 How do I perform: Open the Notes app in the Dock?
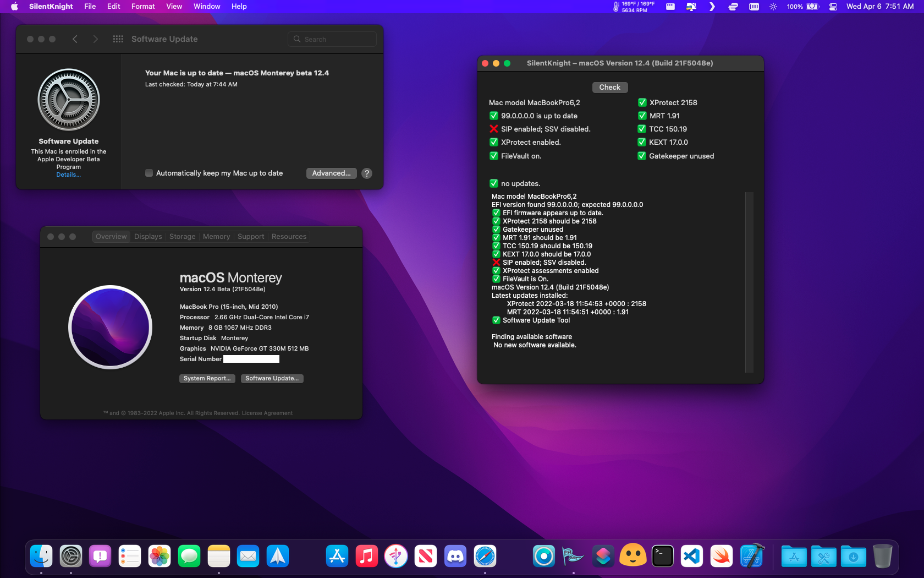219,556
